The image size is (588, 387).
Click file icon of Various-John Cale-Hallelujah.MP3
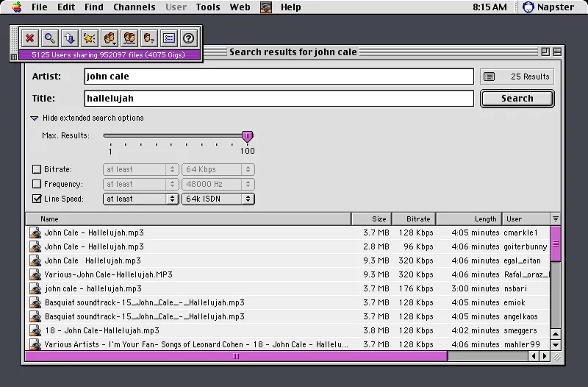(35, 274)
